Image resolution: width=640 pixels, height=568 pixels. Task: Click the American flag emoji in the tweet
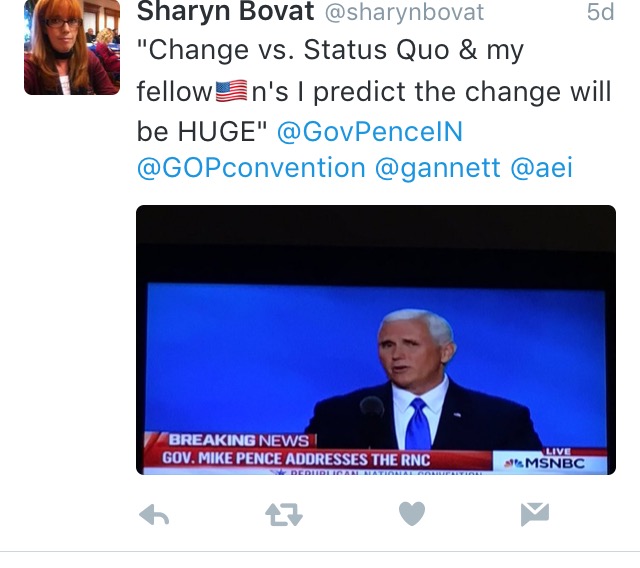(231, 91)
